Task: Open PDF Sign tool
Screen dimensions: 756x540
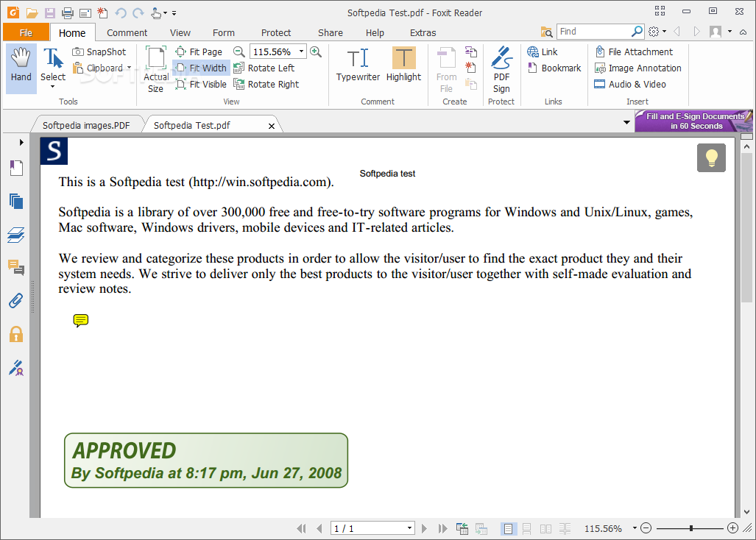Action: (501, 69)
